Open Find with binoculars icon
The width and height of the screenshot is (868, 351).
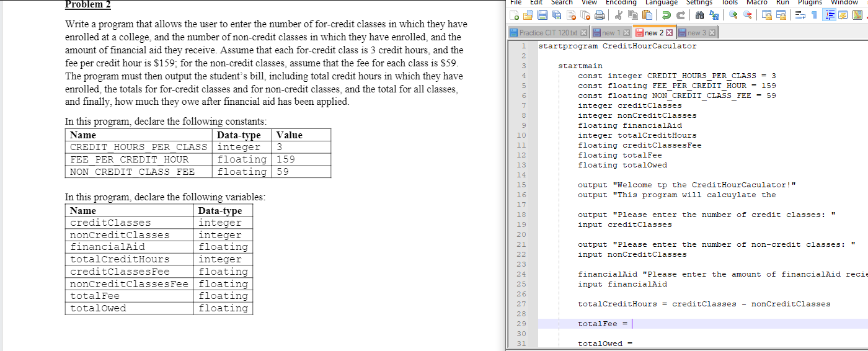pyautogui.click(x=699, y=15)
